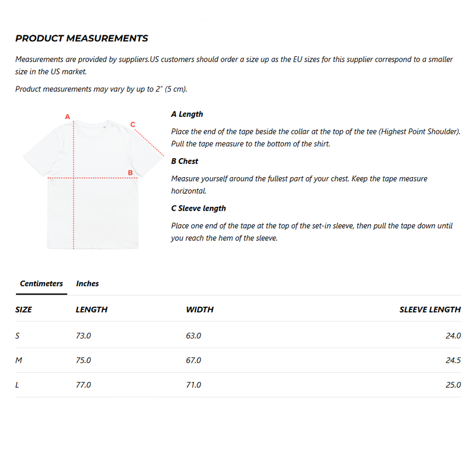Click the 73.0 length value

83,335
